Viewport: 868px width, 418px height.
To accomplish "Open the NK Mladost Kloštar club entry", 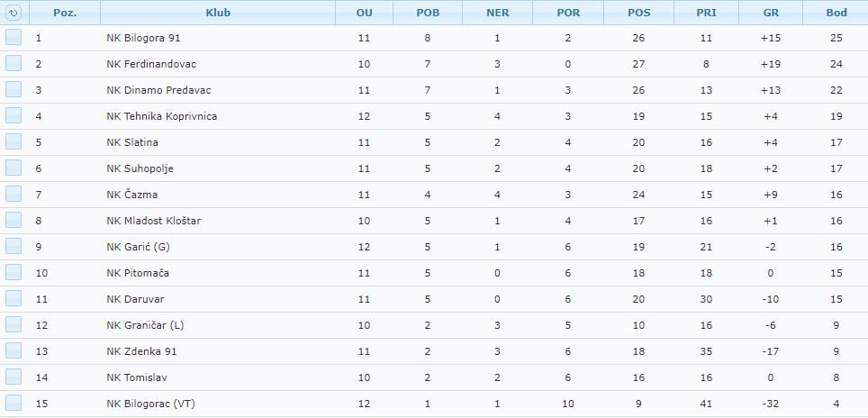I will click(153, 221).
